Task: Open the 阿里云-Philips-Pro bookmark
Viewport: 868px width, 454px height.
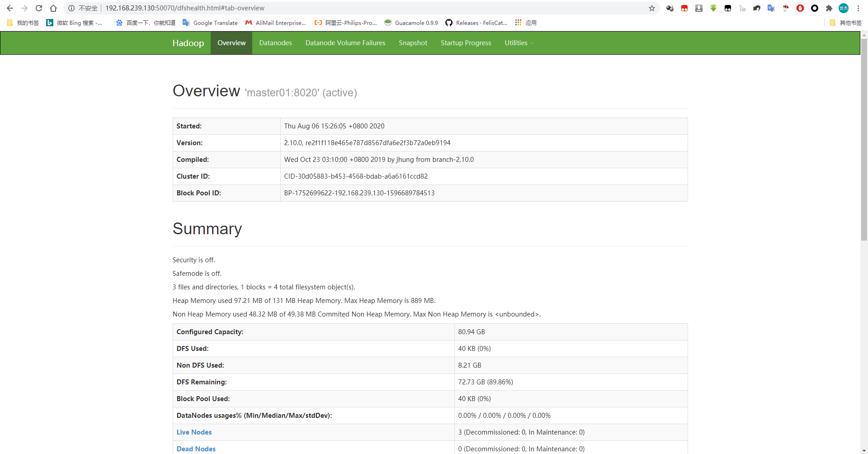Action: 346,23
